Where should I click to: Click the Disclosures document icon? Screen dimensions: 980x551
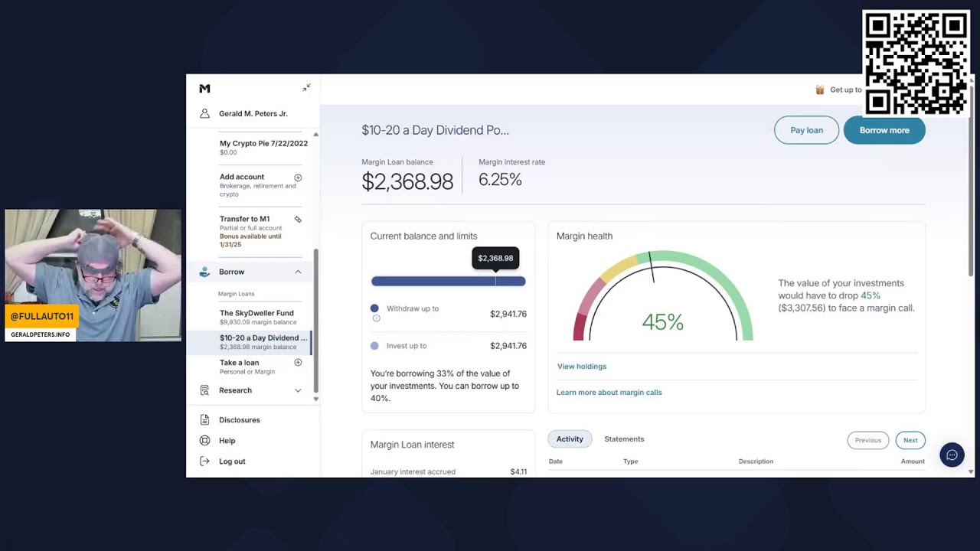coord(204,420)
